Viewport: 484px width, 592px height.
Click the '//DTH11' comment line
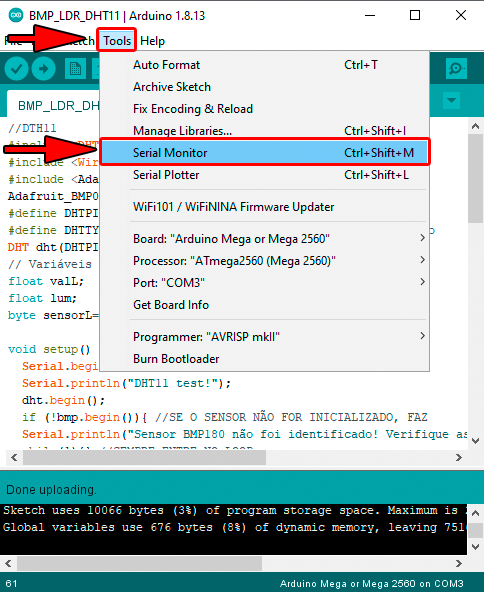tap(32, 128)
